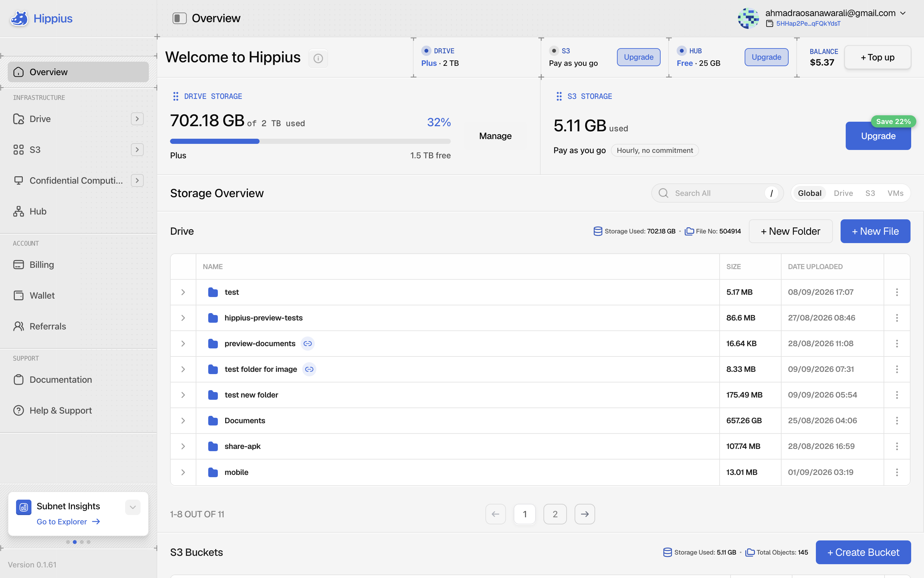Expand the test folder for image row

183,369
